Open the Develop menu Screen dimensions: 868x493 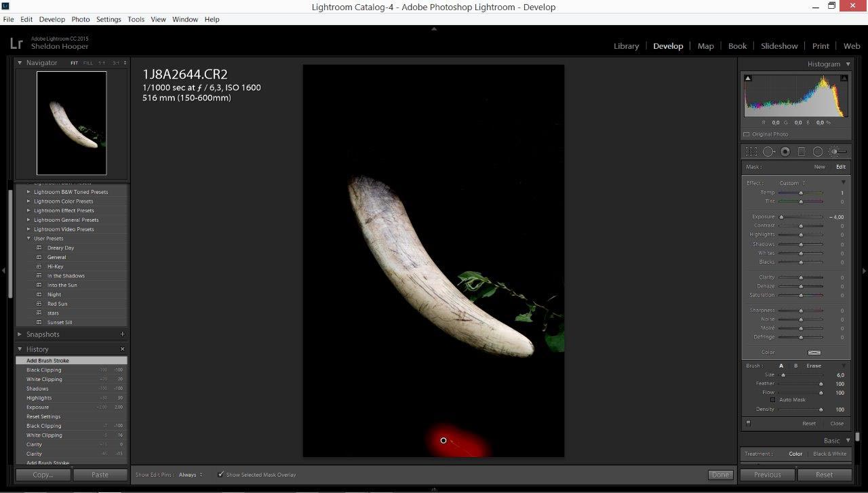tap(52, 19)
